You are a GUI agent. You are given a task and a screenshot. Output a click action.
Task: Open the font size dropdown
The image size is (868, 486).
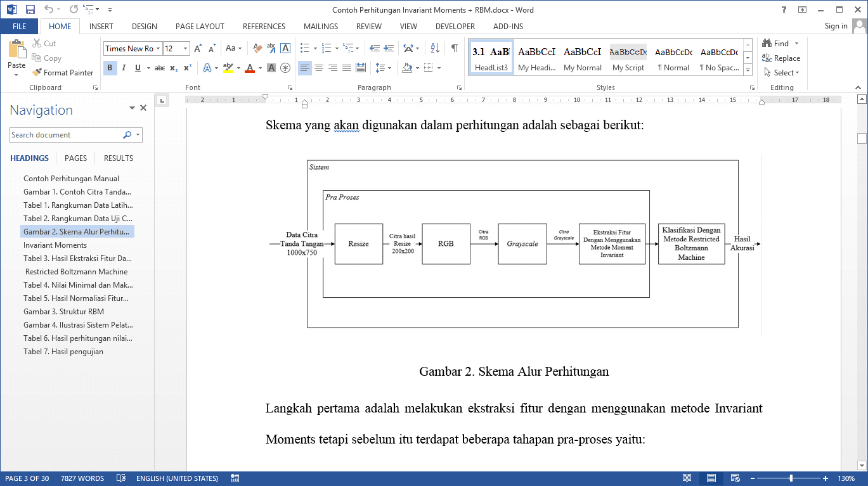pos(186,49)
